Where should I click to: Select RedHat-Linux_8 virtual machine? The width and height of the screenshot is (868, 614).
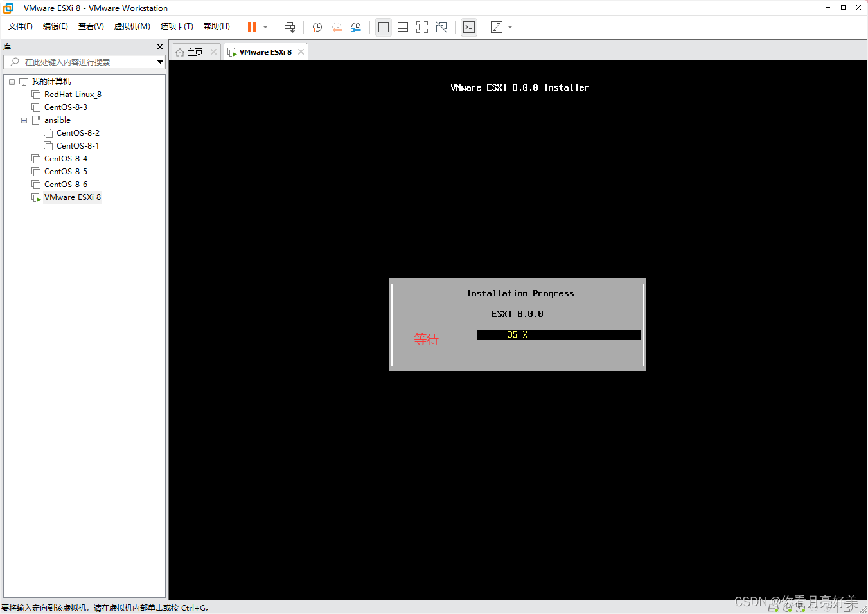pos(73,95)
